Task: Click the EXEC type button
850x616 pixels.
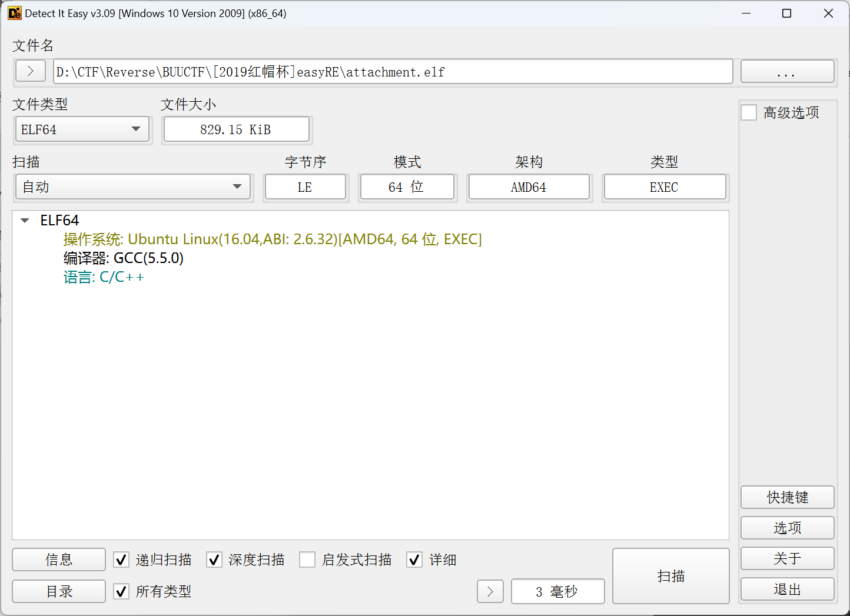Action: click(665, 187)
